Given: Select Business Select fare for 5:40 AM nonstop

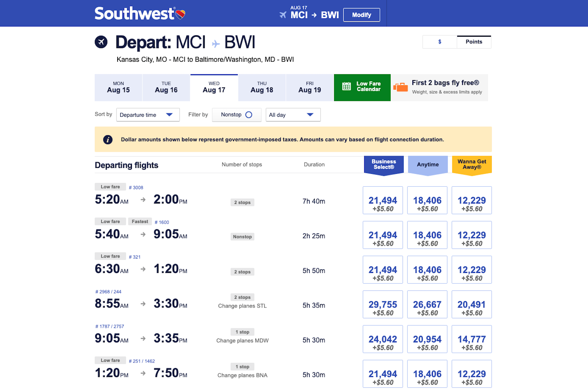Looking at the screenshot, I should click(x=383, y=235).
